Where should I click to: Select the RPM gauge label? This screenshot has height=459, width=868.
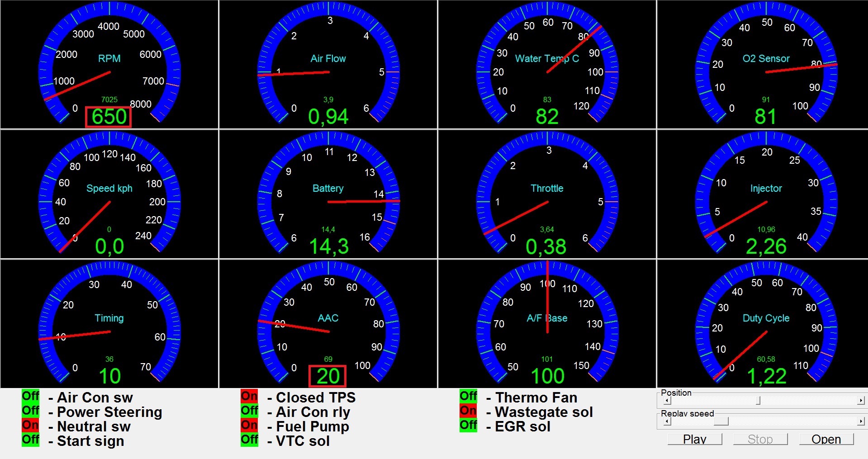click(x=109, y=58)
